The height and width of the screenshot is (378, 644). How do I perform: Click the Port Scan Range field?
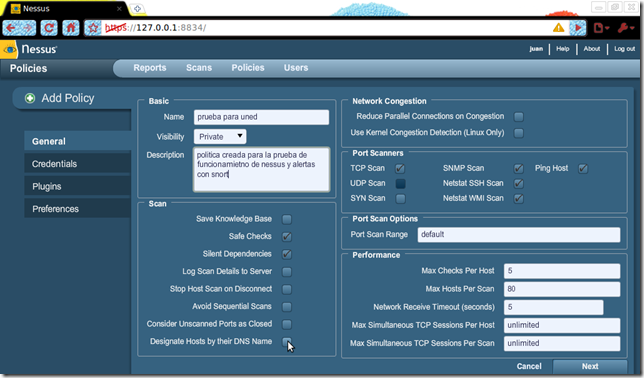pos(519,235)
